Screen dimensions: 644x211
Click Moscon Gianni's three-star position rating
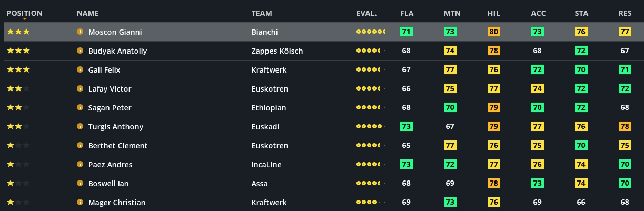click(18, 32)
